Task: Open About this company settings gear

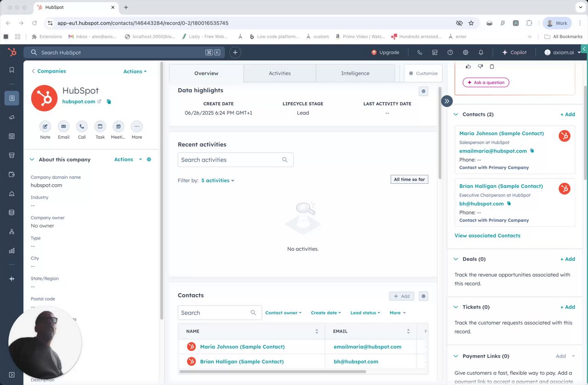Action: click(149, 159)
